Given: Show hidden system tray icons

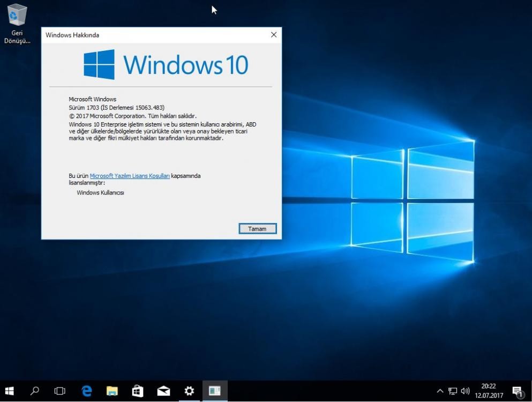Looking at the screenshot, I should point(440,391).
